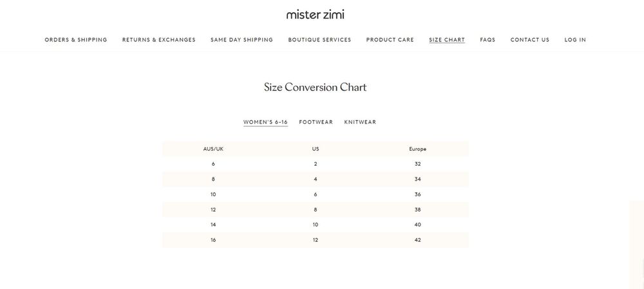
Task: Open the FAQs page
Action: pos(488,40)
